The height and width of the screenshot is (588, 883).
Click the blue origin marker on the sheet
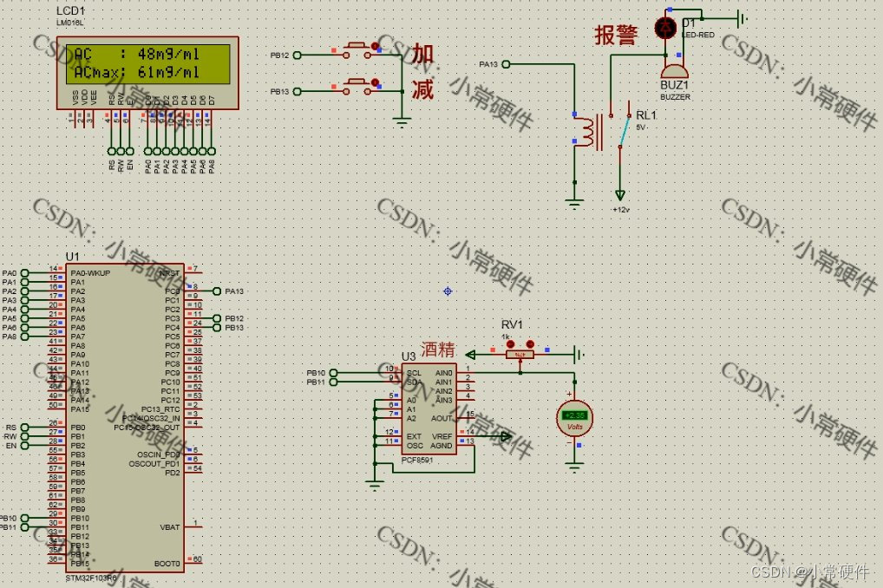(x=448, y=291)
